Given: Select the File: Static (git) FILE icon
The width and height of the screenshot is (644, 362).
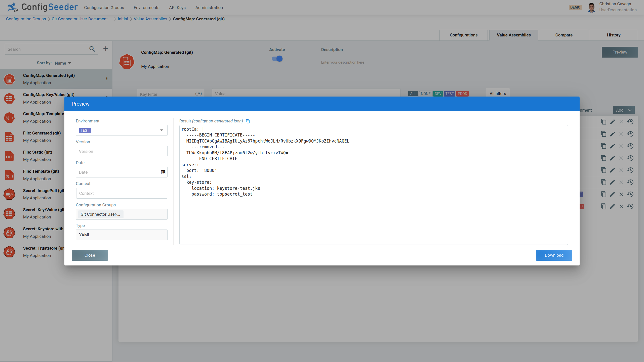Looking at the screenshot, I should coord(9,156).
